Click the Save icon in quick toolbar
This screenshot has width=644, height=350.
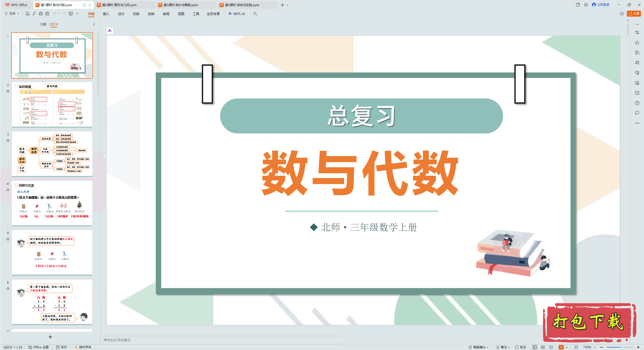[28, 14]
